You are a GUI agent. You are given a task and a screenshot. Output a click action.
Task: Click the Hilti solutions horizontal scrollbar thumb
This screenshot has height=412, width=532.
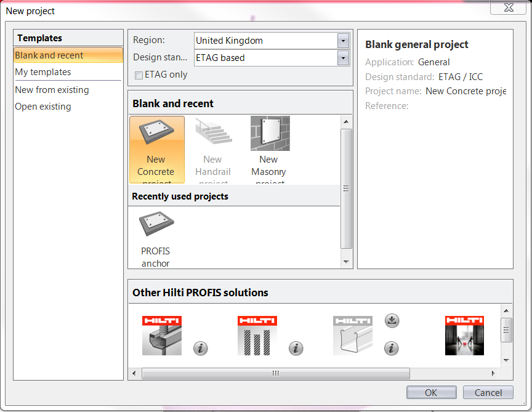(276, 373)
